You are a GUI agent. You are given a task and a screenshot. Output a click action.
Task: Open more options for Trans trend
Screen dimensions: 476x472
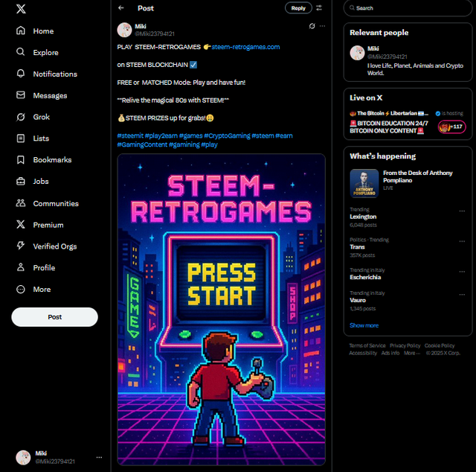point(462,241)
